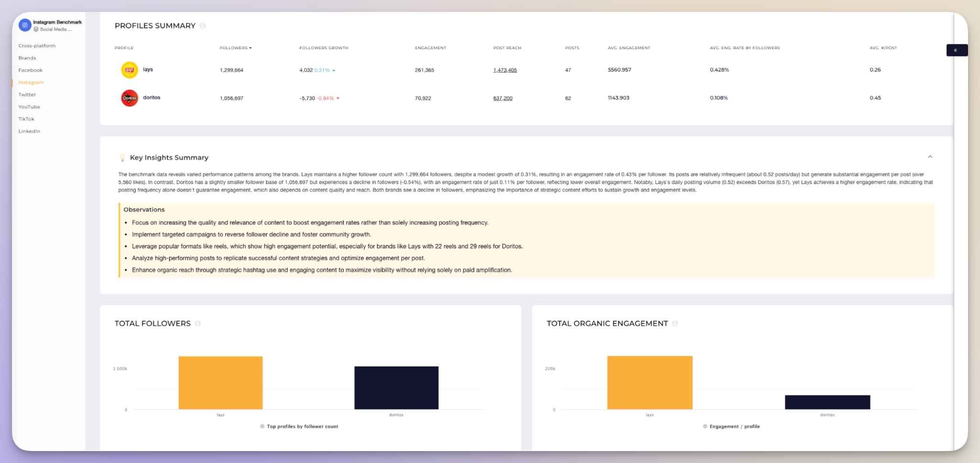Click the lays followers growth 4,032
980x463 pixels.
click(306, 70)
